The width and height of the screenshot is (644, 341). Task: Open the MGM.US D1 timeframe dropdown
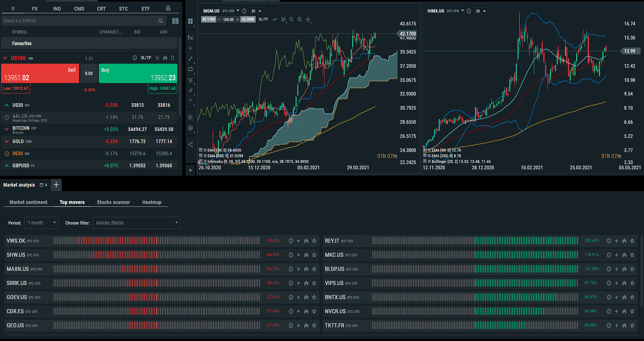256,11
